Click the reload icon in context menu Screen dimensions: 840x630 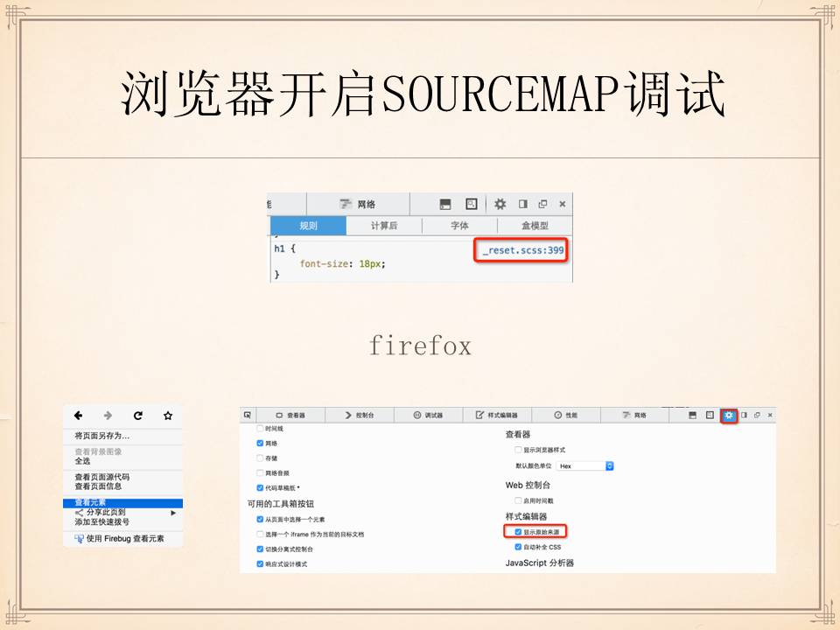(x=137, y=416)
